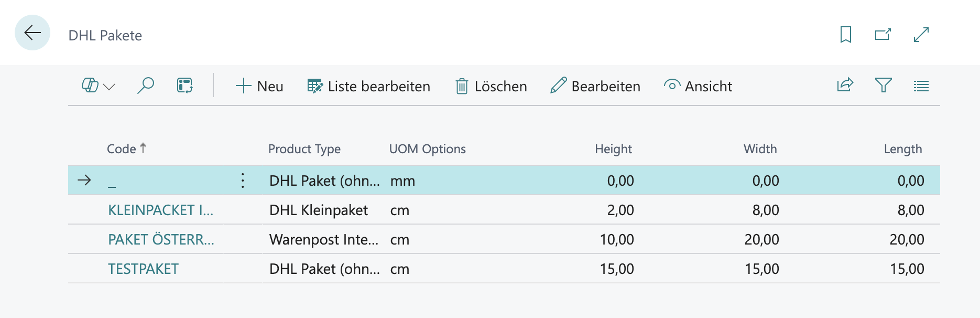Click the back arrow button
The width and height of the screenshot is (980, 318).
click(32, 33)
